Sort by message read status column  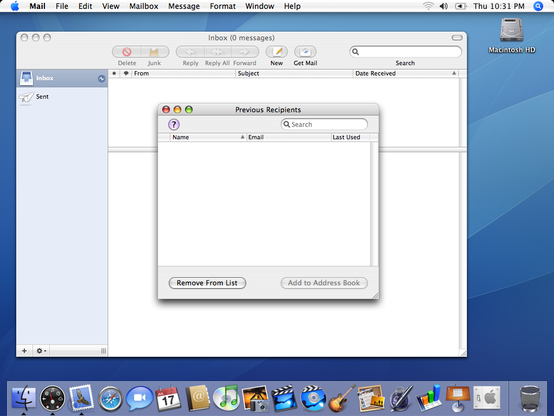point(114,74)
